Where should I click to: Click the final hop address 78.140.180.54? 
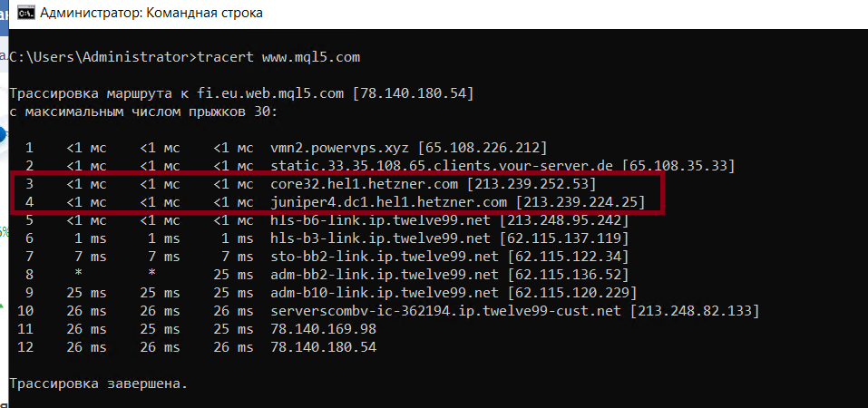click(x=324, y=347)
